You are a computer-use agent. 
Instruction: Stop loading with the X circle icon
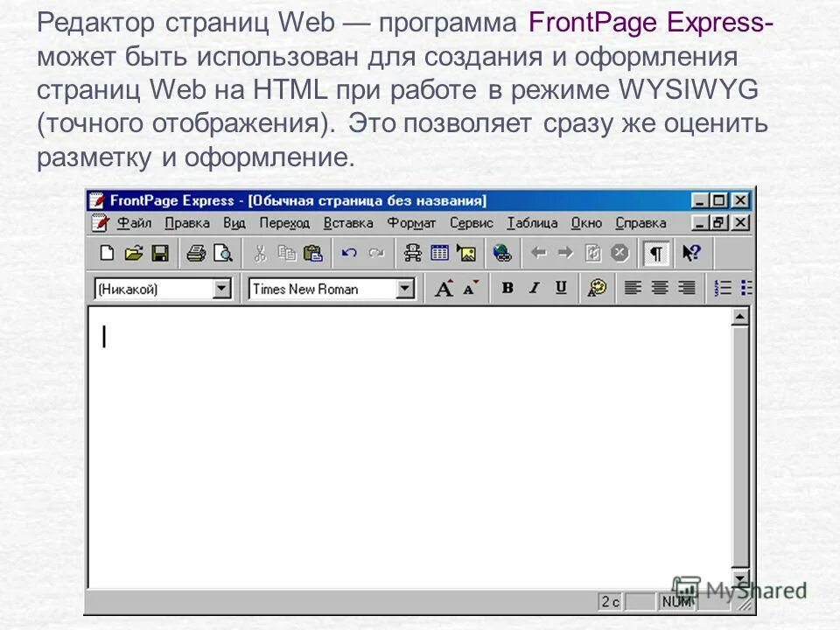point(619,252)
